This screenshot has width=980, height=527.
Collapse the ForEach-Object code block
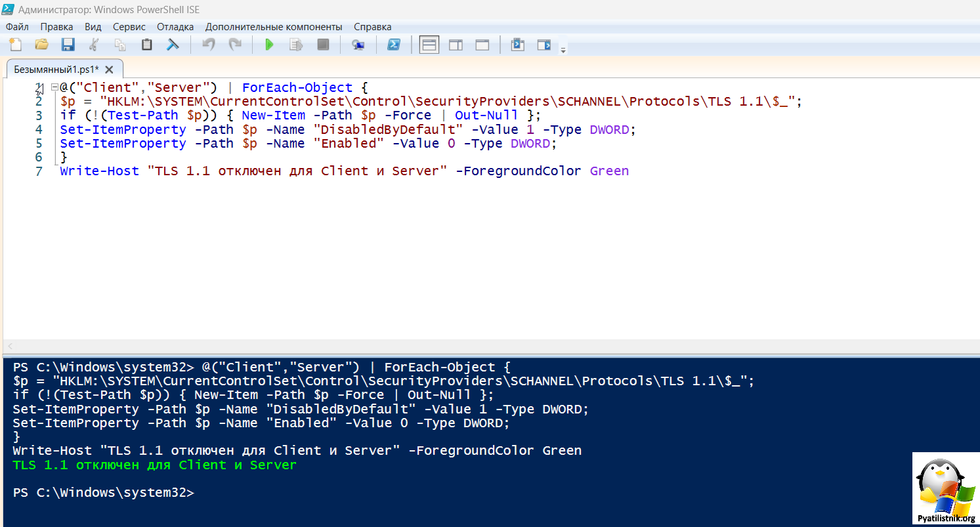pos(54,87)
